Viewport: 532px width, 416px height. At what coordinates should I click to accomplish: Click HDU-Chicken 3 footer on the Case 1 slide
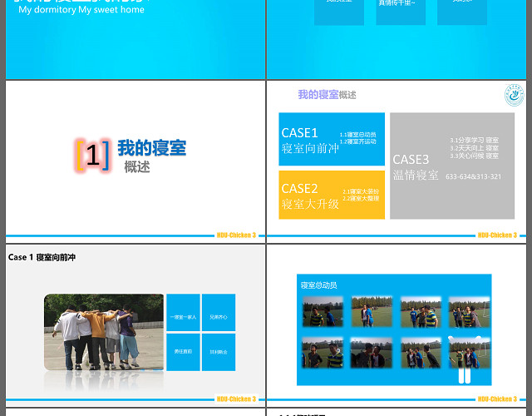236,399
